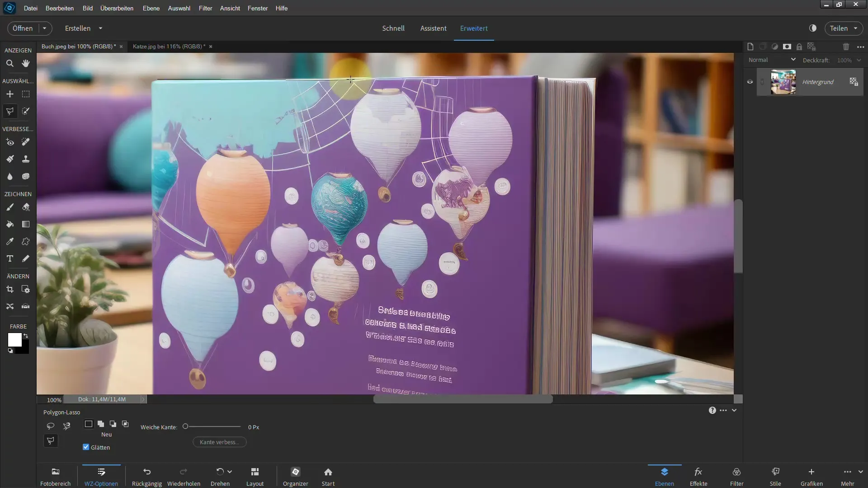Expand the Erstellen dropdown
868x488 pixels.
[x=100, y=28]
